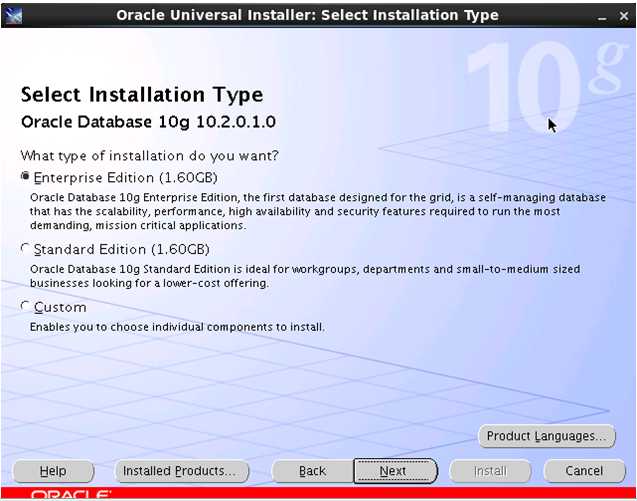Click the installer window menu icon
This screenshot has height=501, width=637.
click(13, 15)
